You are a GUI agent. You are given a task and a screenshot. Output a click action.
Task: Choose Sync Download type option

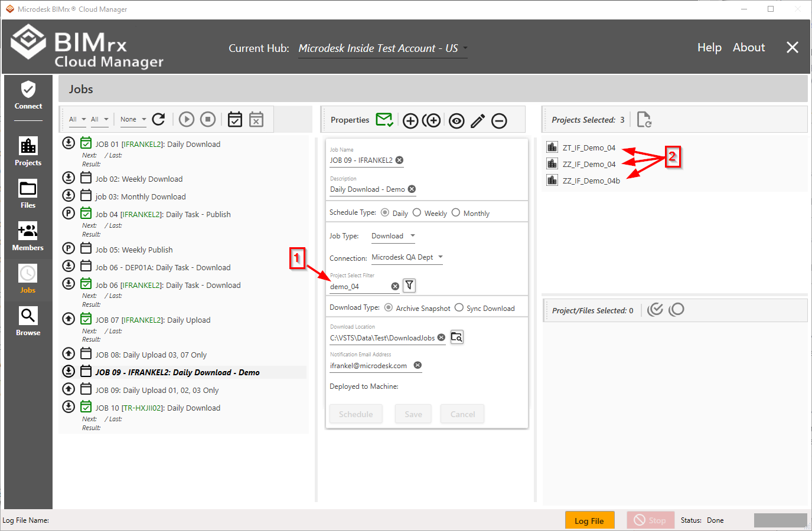click(x=459, y=307)
